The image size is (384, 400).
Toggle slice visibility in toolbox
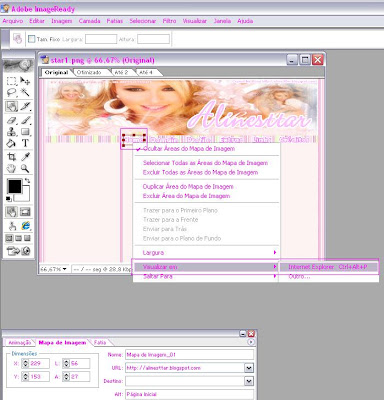(25, 212)
